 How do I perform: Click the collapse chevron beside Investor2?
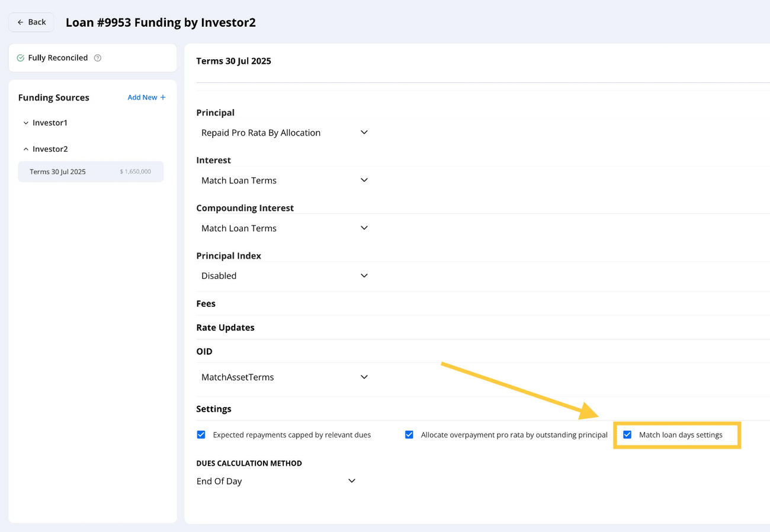tap(25, 149)
